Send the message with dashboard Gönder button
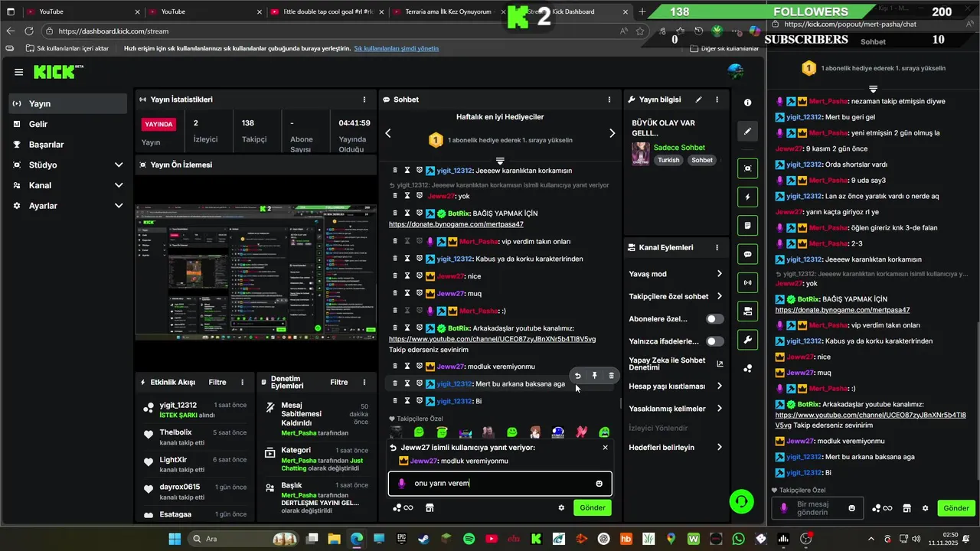Image resolution: width=980 pixels, height=551 pixels. [593, 507]
